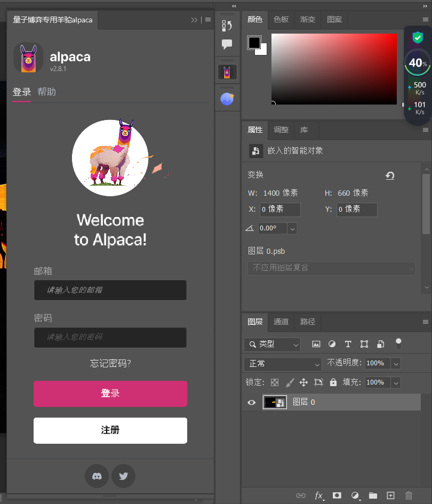This screenshot has height=504, width=432.
Task: Create a new layer group
Action: click(x=373, y=495)
